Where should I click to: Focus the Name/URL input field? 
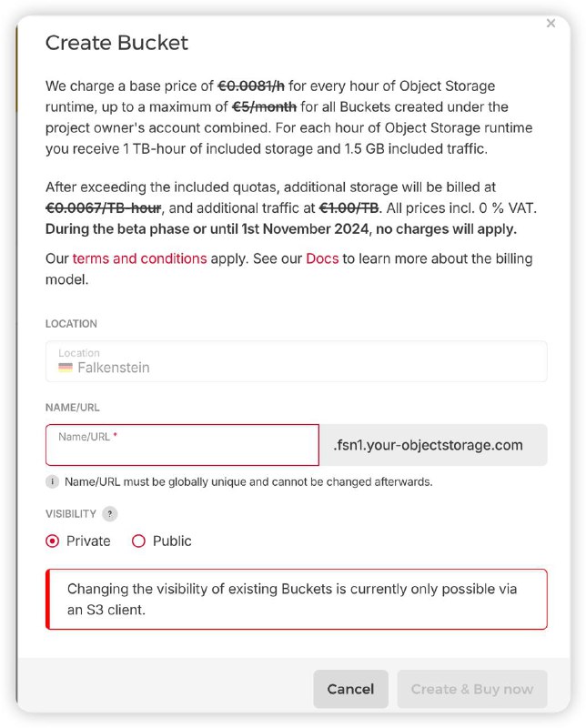click(182, 445)
